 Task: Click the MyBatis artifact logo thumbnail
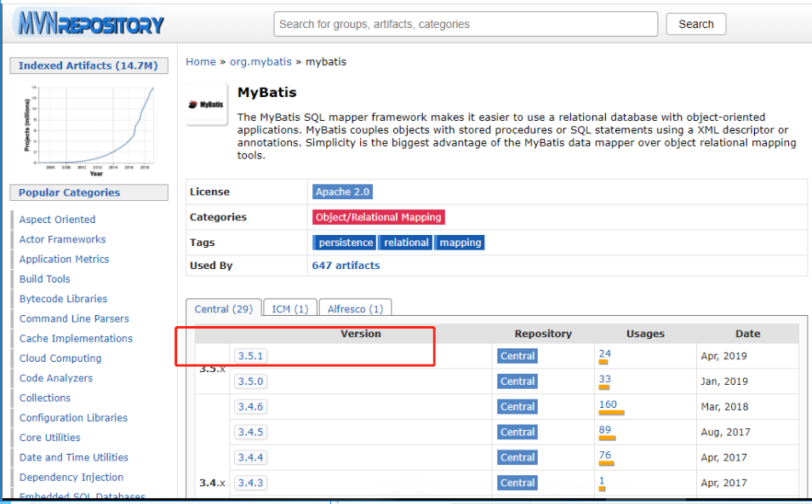pyautogui.click(x=207, y=104)
